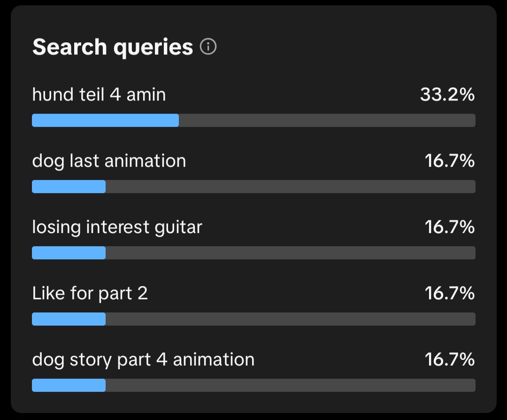The image size is (507, 420).
Task: Tap gray unfilled bar portion under Like for part 2
Action: tap(290, 319)
